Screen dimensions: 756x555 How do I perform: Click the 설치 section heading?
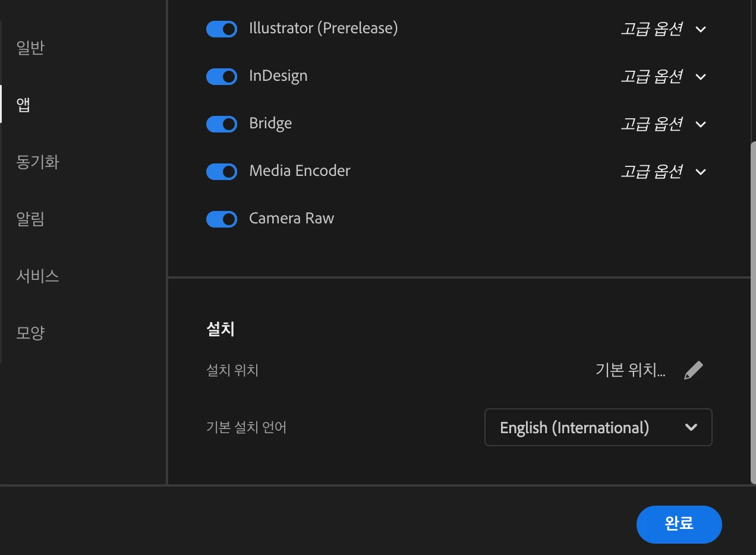[220, 329]
